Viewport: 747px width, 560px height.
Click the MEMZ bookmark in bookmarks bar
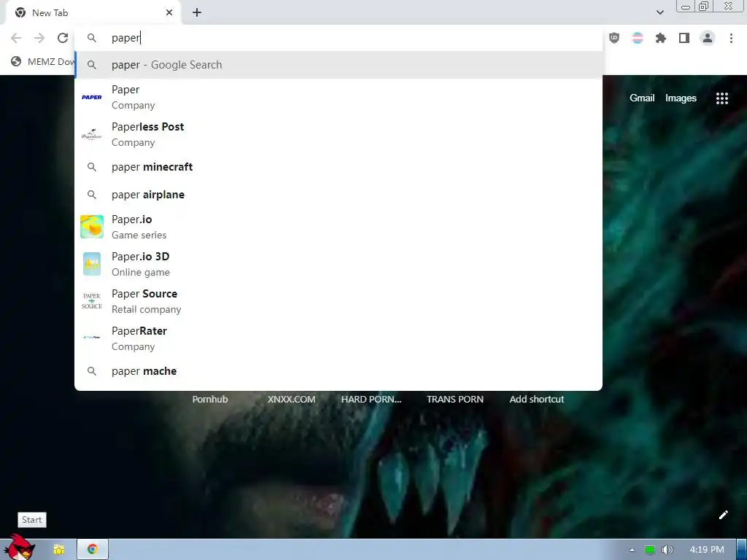pos(43,62)
